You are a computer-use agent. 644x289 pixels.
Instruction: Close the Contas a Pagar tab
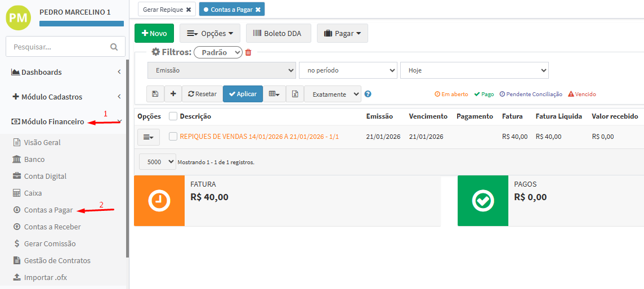tap(258, 10)
